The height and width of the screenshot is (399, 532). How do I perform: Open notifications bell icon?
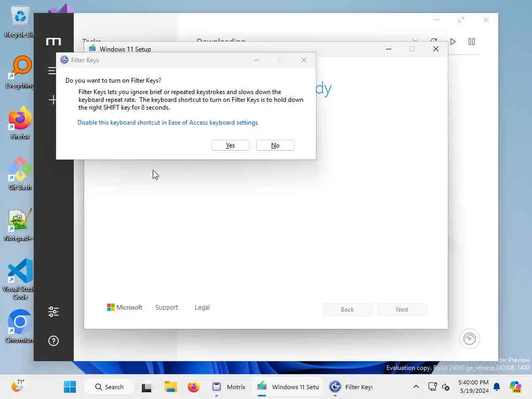[x=497, y=387]
